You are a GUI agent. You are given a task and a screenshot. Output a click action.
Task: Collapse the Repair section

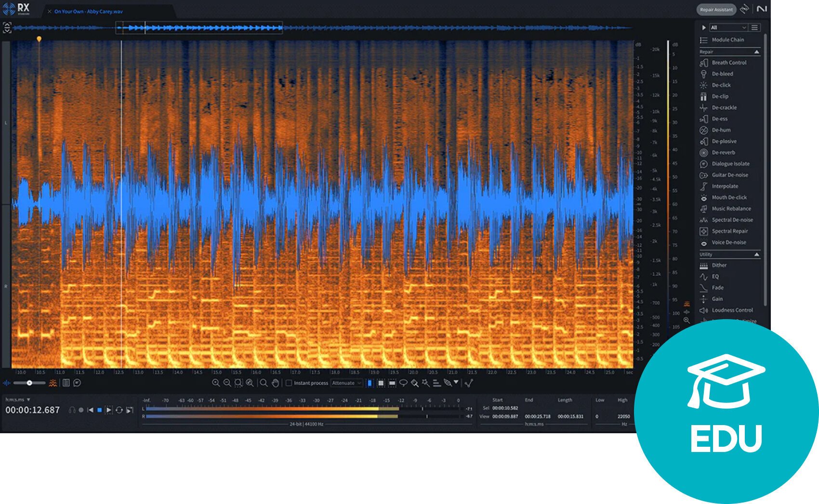756,52
